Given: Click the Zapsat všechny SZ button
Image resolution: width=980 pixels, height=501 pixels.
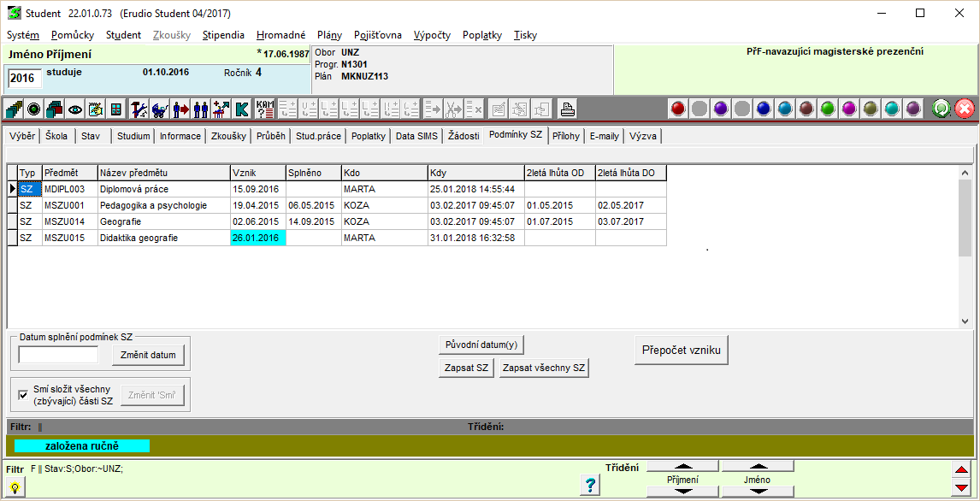Looking at the screenshot, I should (x=544, y=368).
